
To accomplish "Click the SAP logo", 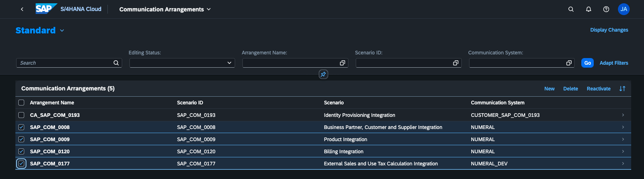I will point(46,9).
